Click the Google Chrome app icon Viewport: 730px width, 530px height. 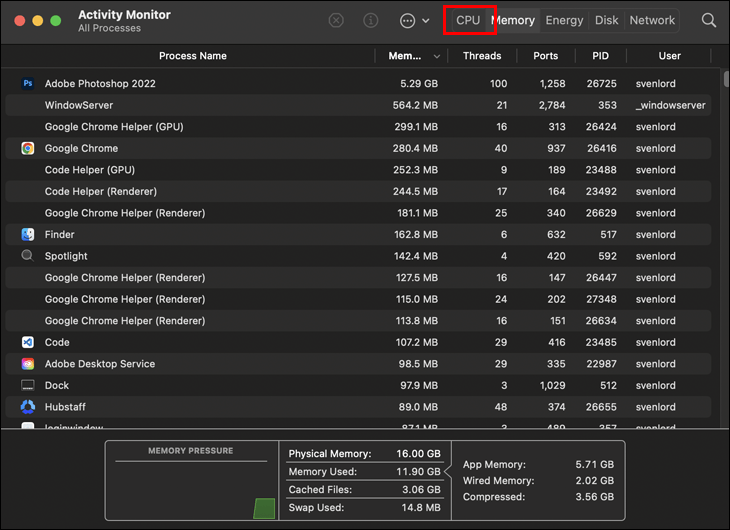[x=27, y=148]
